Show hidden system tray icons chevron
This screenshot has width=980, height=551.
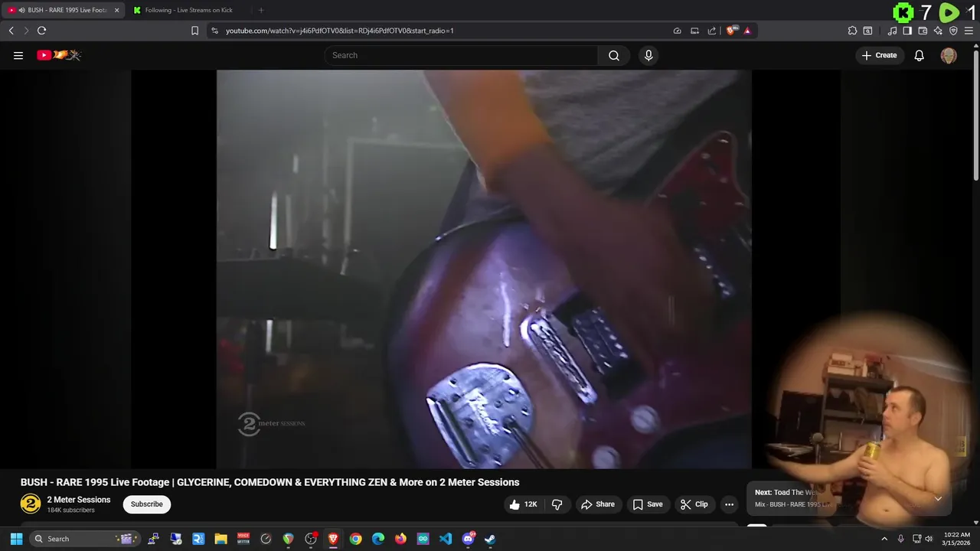pos(884,539)
